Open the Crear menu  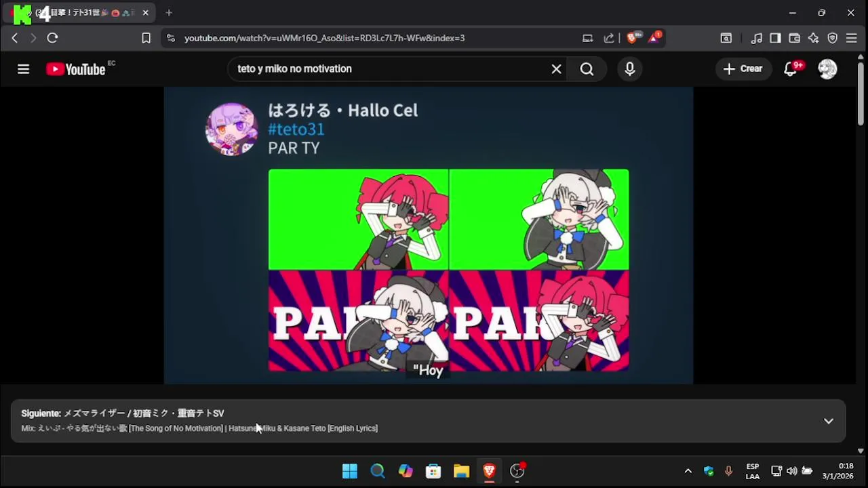pyautogui.click(x=743, y=68)
